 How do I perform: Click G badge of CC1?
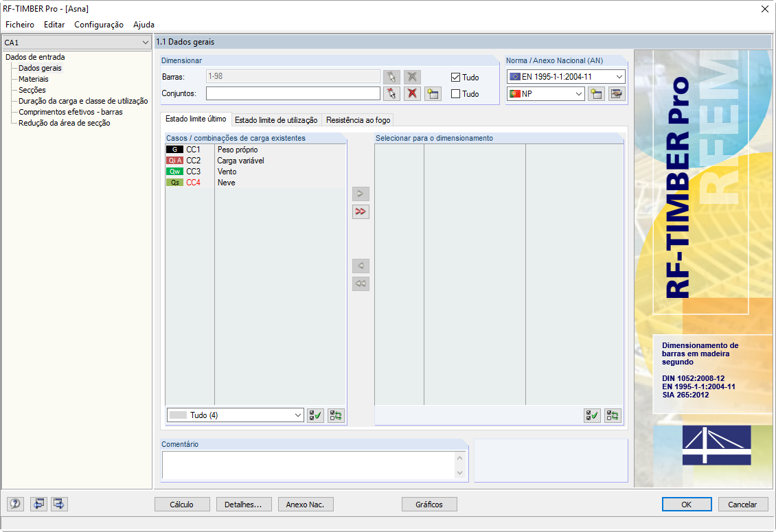[174, 150]
